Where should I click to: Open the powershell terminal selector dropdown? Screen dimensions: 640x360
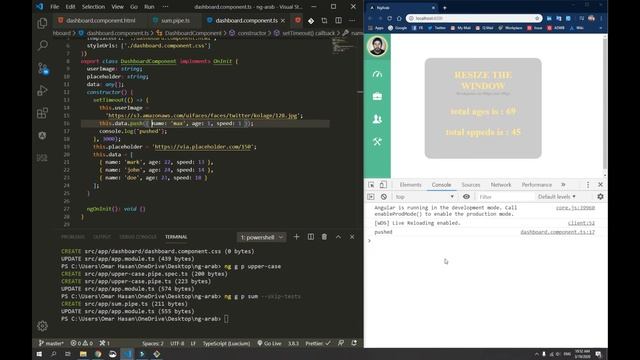click(x=261, y=237)
